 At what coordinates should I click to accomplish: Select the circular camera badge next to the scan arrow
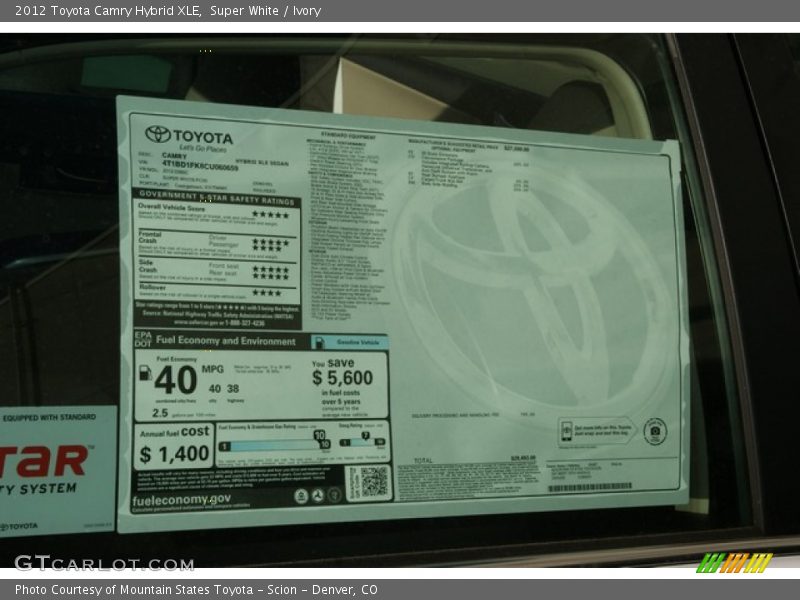coord(654,431)
